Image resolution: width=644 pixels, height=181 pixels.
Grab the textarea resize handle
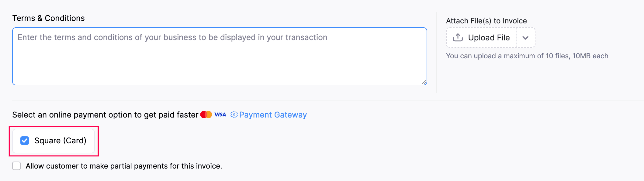(x=424, y=82)
